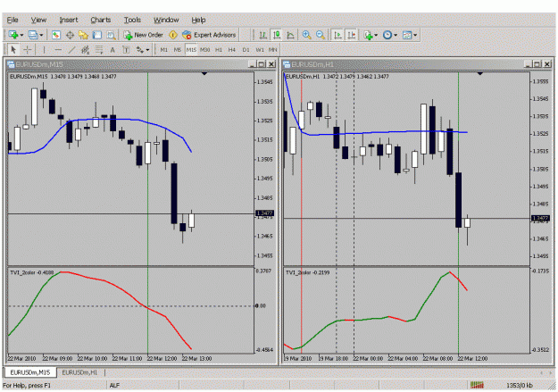Set timeframe to W1
The width and height of the screenshot is (558, 392).
(260, 50)
